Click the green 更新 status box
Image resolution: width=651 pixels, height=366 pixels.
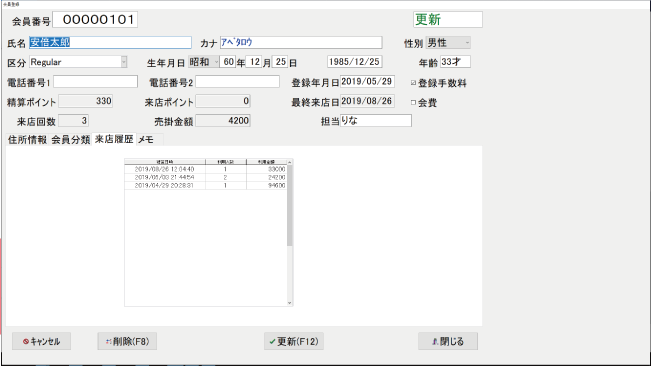448,20
